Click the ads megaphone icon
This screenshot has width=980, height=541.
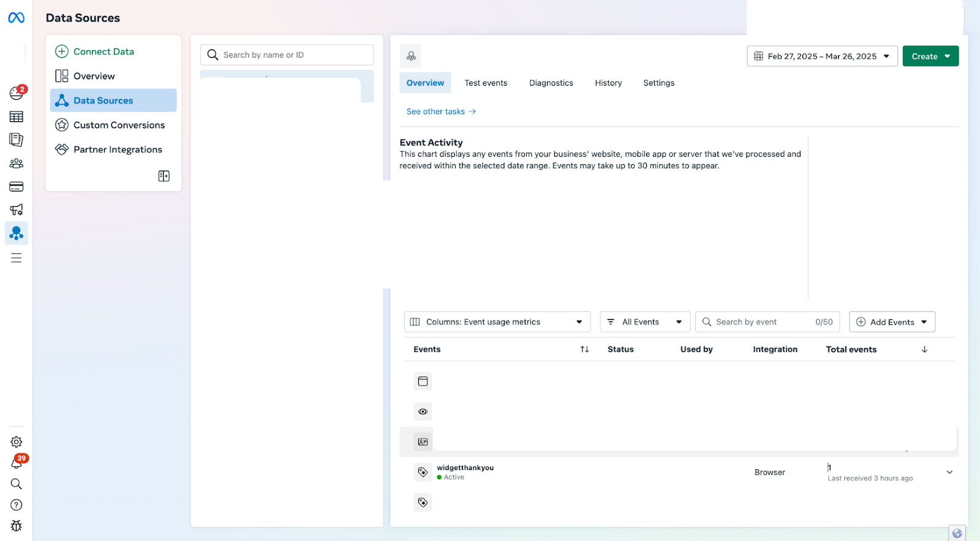17,210
